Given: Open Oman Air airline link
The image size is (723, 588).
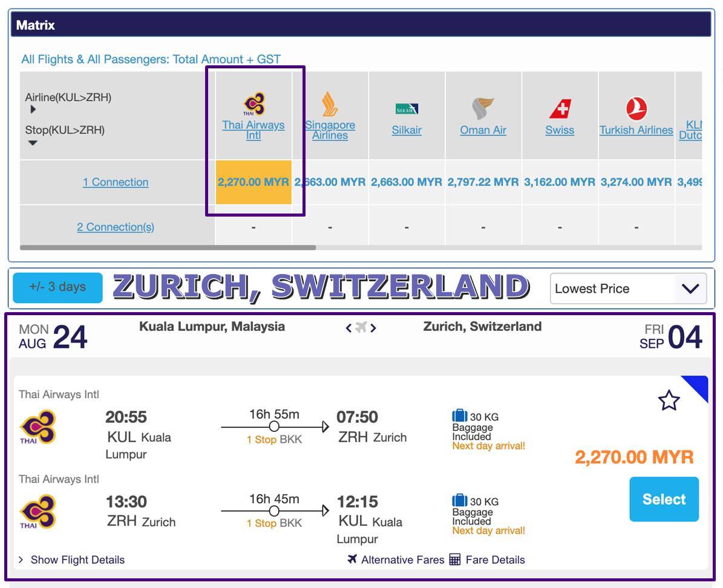Looking at the screenshot, I should pos(483,130).
